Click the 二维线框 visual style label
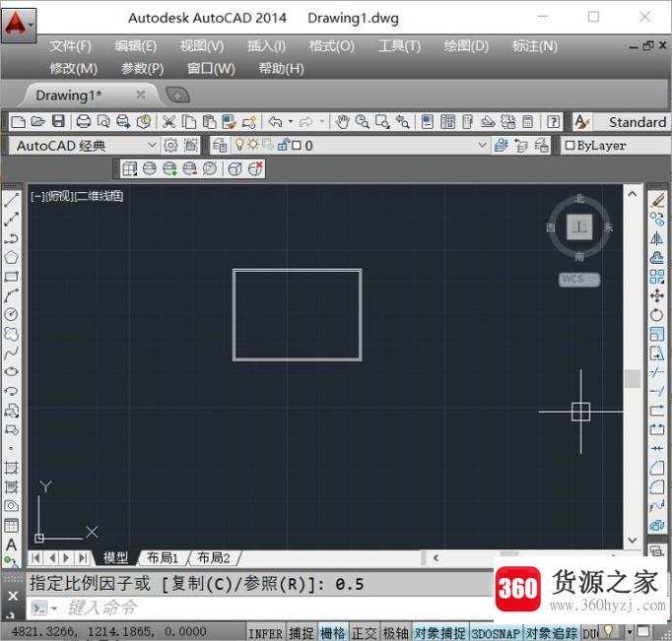 click(99, 196)
